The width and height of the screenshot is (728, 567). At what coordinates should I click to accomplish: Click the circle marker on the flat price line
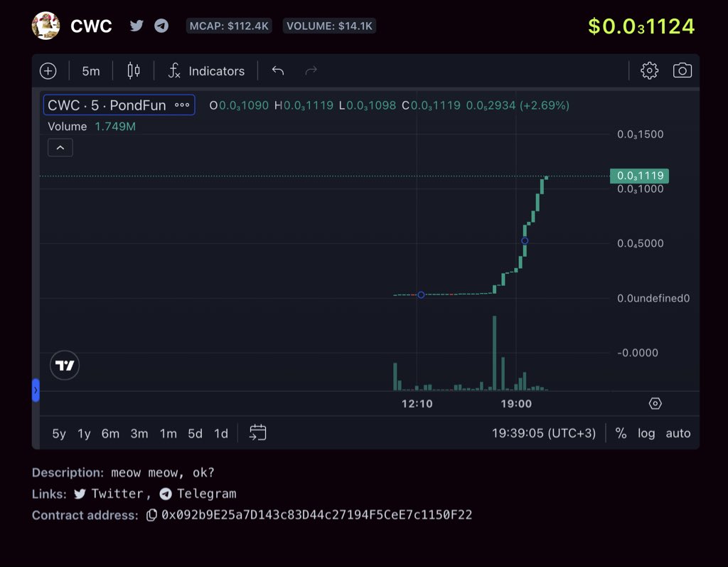pyautogui.click(x=421, y=295)
